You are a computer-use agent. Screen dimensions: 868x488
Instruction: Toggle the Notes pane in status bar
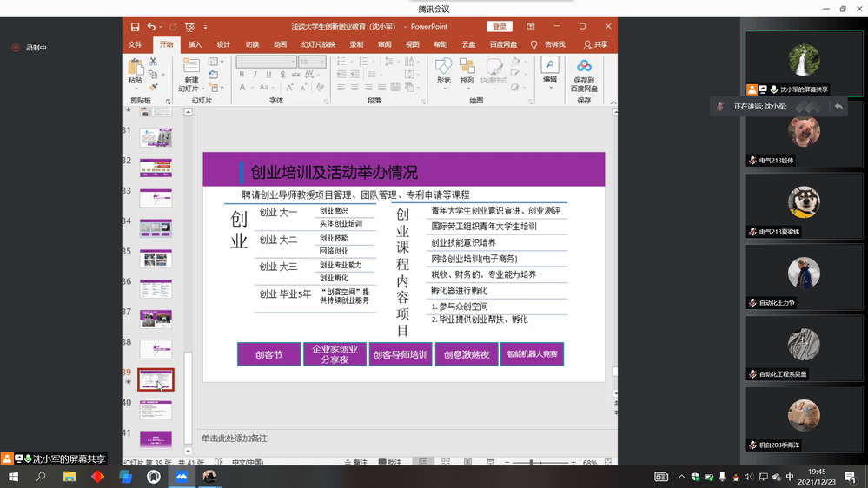click(x=355, y=464)
